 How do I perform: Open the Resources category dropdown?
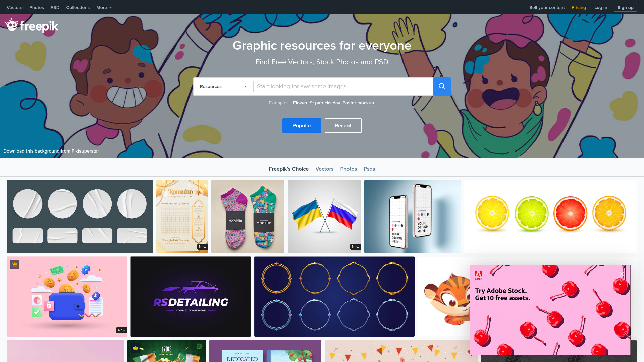pyautogui.click(x=223, y=86)
